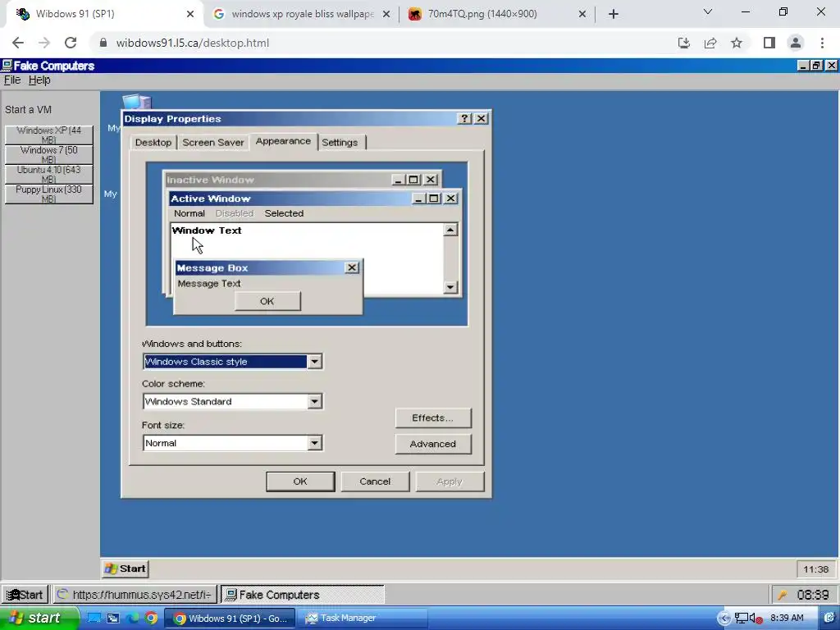The height and width of the screenshot is (630, 840).
Task: Click the Display Properties help question button
Action: click(464, 118)
